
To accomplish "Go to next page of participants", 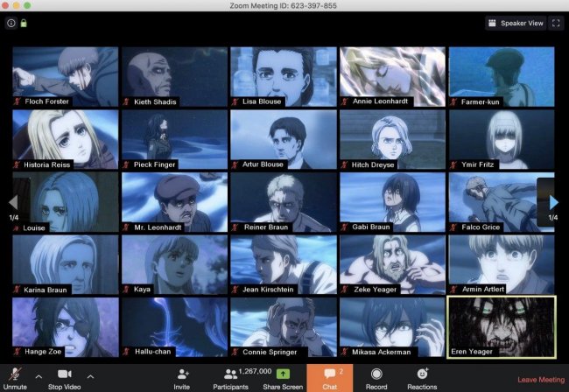I will pos(553,202).
